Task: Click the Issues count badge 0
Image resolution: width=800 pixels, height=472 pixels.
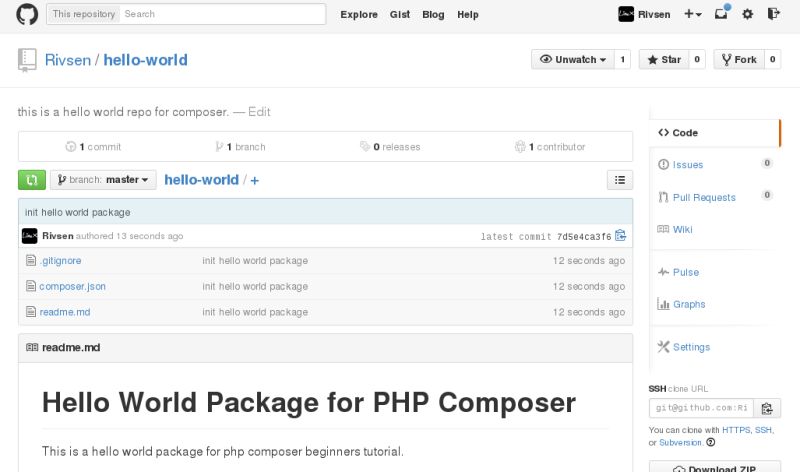Action: tap(767, 163)
